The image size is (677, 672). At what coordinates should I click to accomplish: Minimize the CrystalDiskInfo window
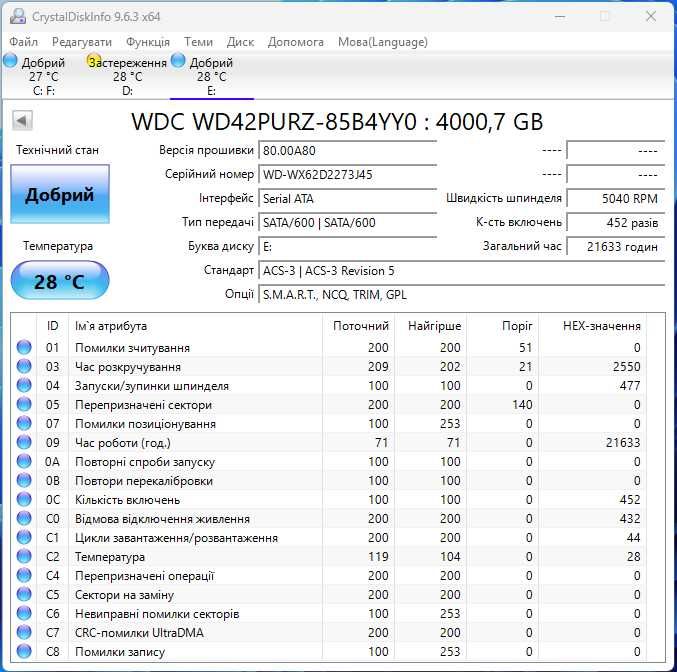tap(560, 17)
